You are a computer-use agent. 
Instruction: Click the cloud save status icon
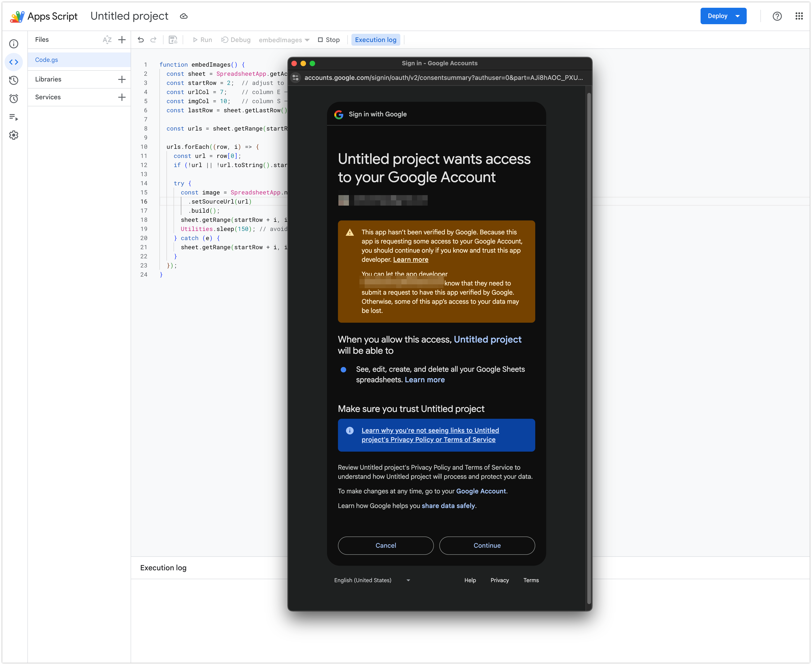[x=184, y=16]
